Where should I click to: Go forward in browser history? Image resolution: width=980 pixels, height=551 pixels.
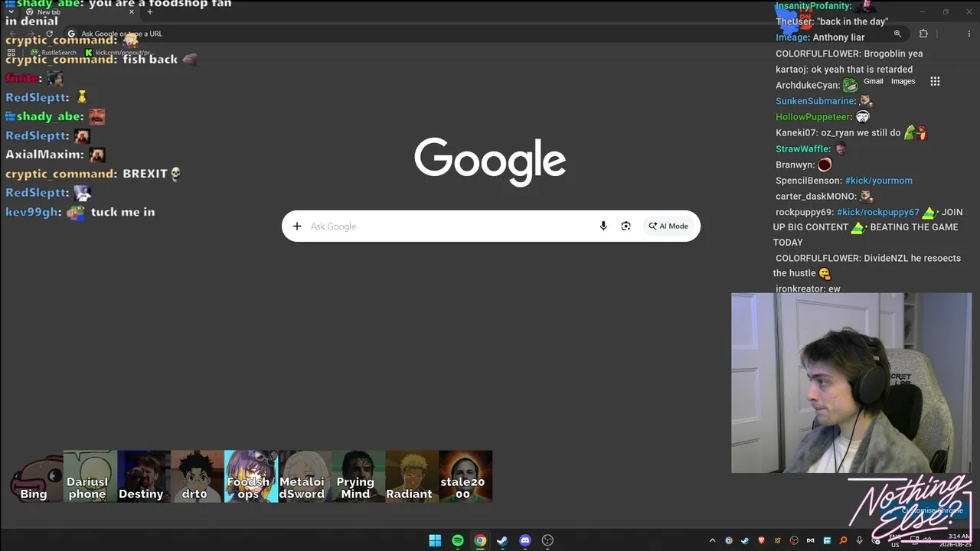pyautogui.click(x=31, y=34)
